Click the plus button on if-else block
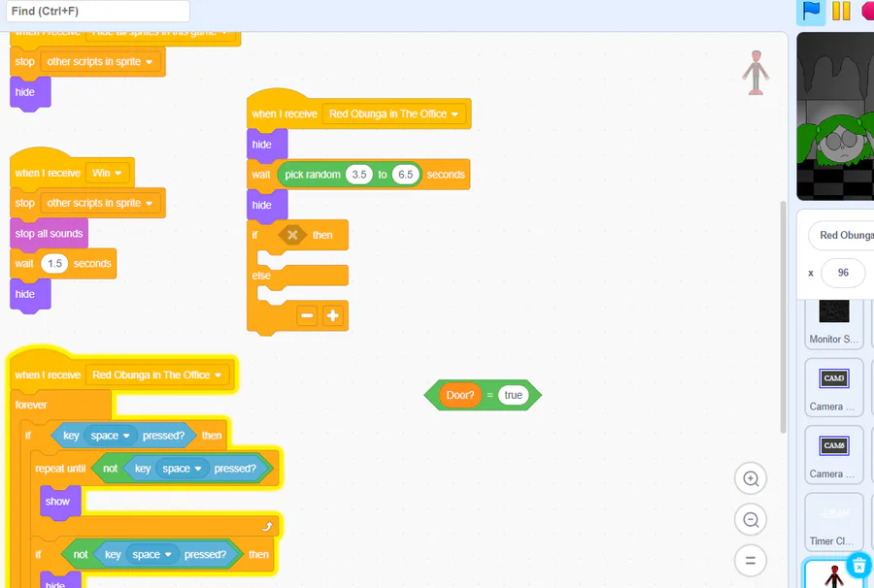 point(333,315)
